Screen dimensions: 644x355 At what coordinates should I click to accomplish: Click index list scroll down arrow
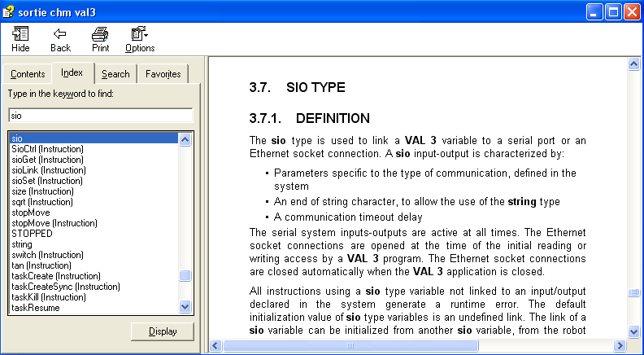185,306
